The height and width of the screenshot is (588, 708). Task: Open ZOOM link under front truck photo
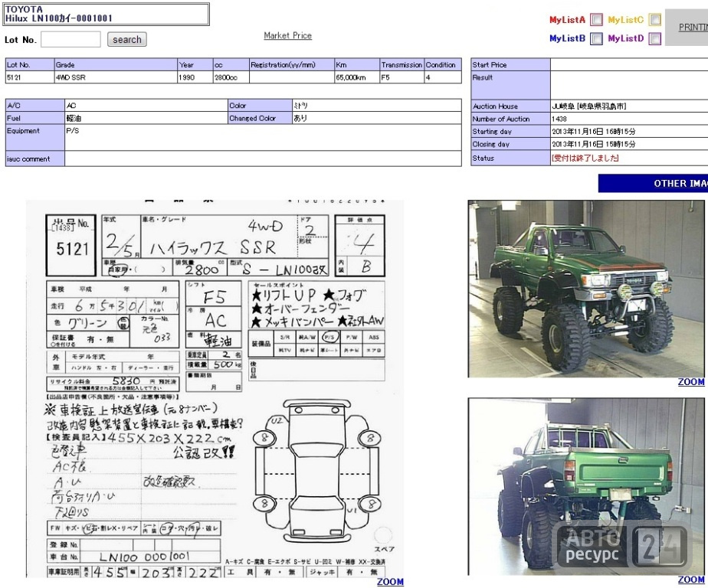(x=691, y=382)
